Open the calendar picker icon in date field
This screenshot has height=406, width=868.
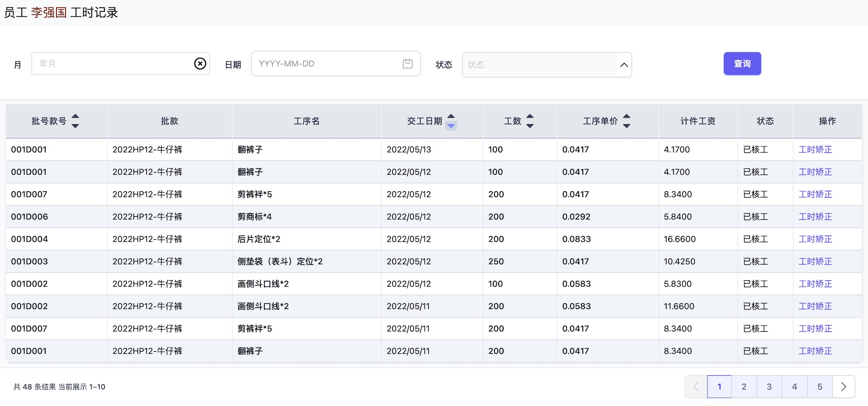(x=407, y=64)
